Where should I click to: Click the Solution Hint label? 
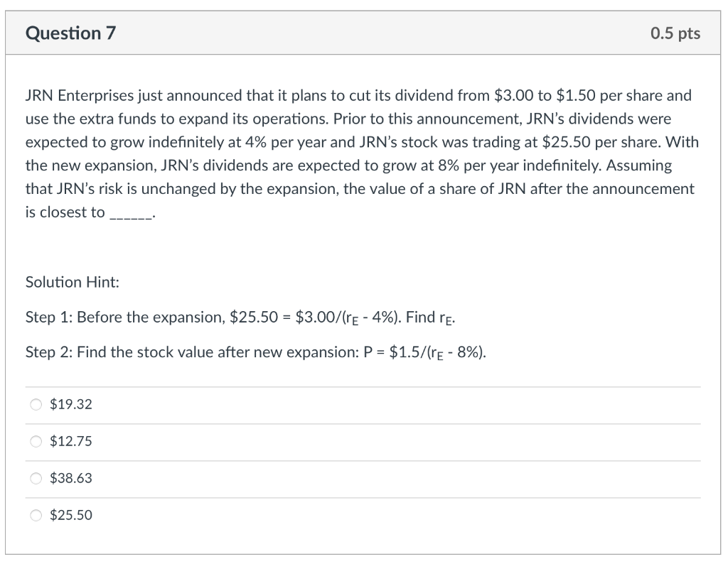click(73, 282)
